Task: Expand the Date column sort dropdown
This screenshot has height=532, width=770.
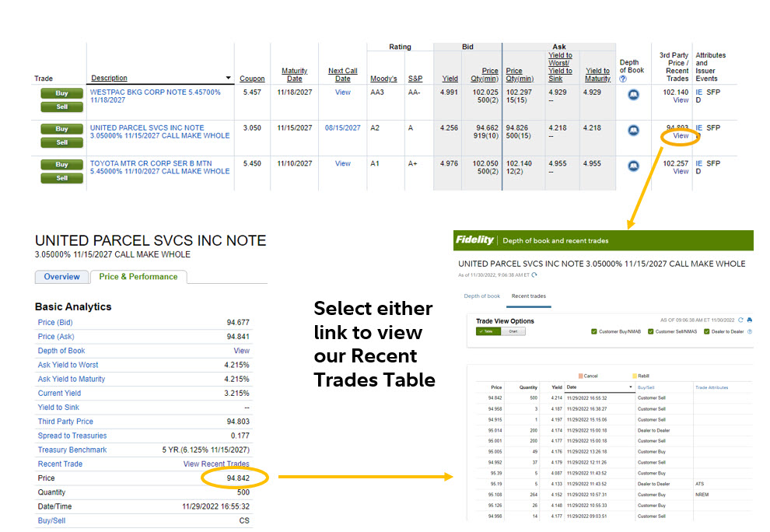Action: pyautogui.click(x=630, y=387)
